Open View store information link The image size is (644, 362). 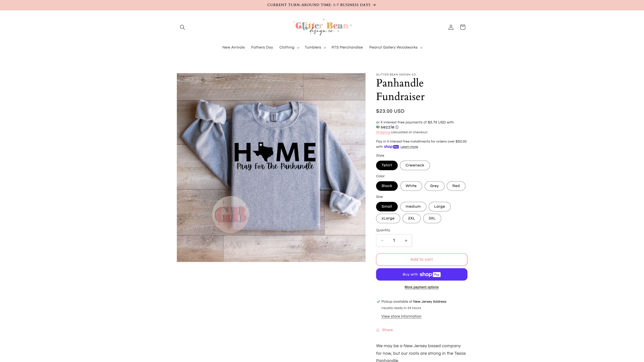[401, 316]
